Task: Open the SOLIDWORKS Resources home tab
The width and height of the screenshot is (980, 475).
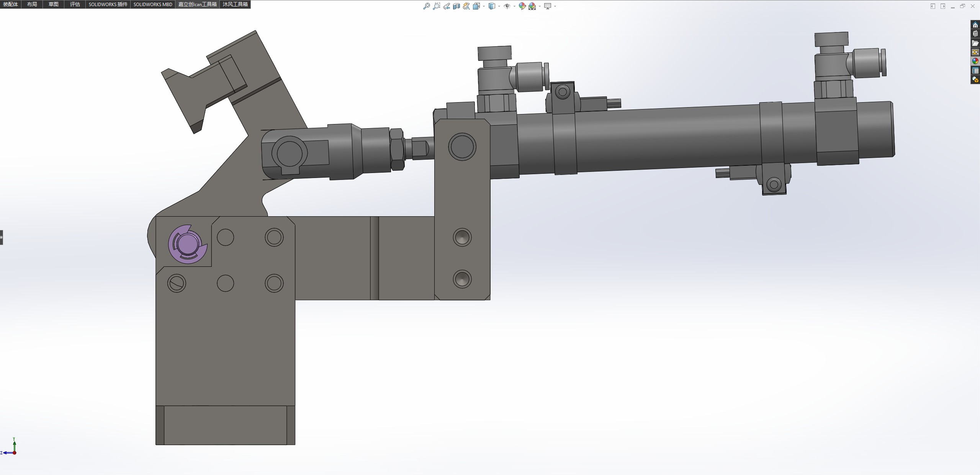Action: [975, 25]
